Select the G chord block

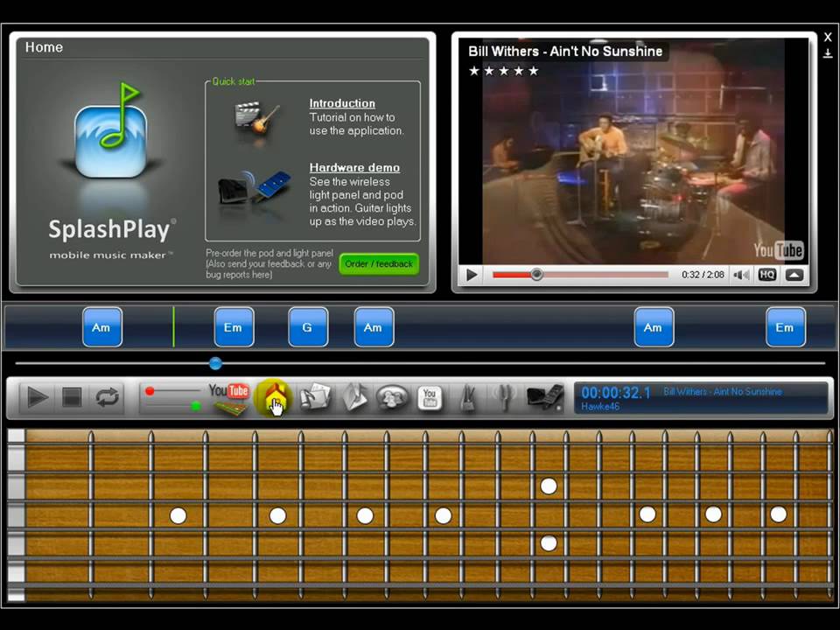308,327
